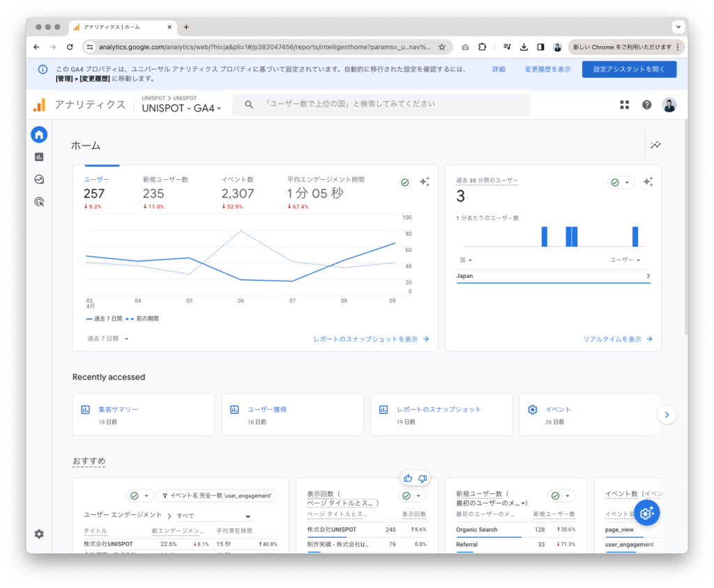Click 新しい Chrome をご利用いただけます update button
714x588 pixels.
pos(625,47)
